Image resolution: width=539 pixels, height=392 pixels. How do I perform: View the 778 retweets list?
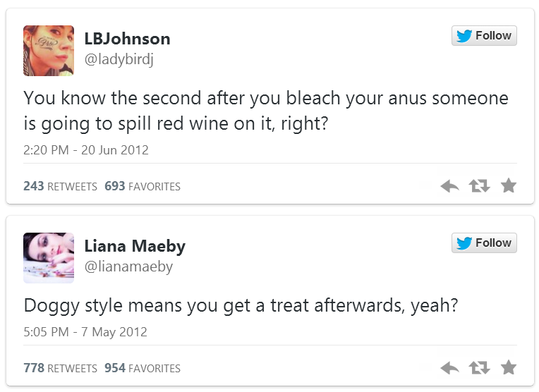[x=60, y=369]
